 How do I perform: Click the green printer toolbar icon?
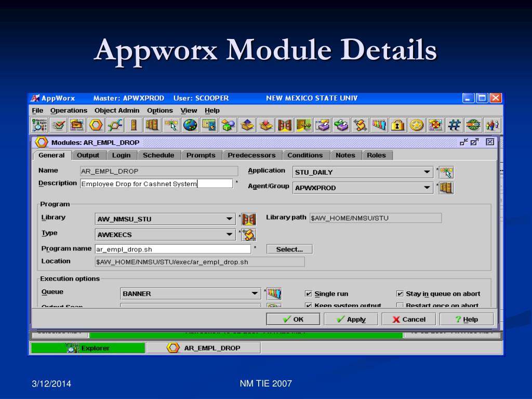tap(342, 125)
